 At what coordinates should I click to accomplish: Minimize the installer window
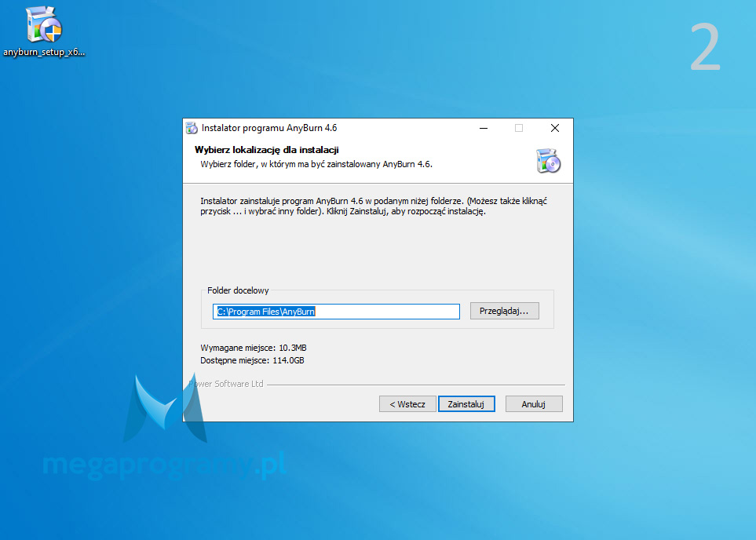[484, 128]
